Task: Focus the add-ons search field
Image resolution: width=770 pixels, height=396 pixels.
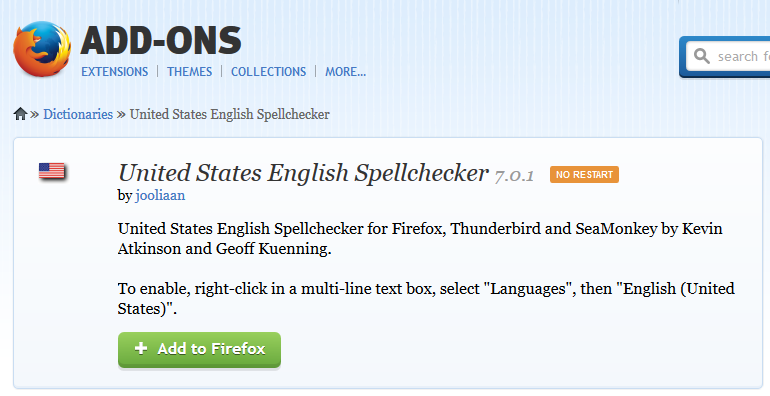Action: pos(728,56)
